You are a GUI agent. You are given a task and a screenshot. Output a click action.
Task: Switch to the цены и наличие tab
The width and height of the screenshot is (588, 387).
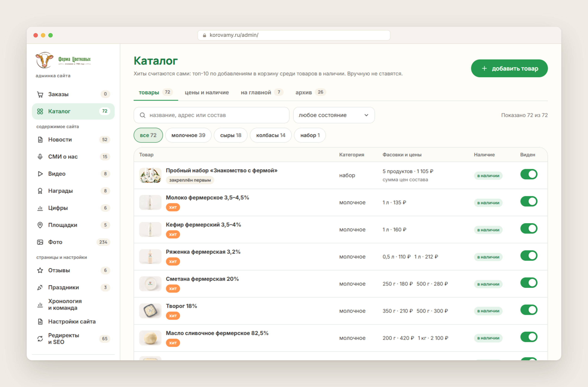tap(207, 92)
